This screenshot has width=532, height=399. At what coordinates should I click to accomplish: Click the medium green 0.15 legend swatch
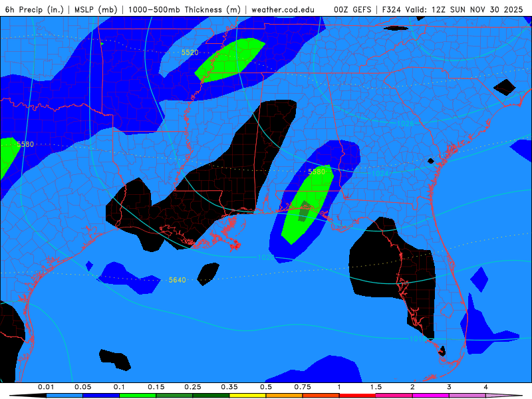pyautogui.click(x=174, y=396)
